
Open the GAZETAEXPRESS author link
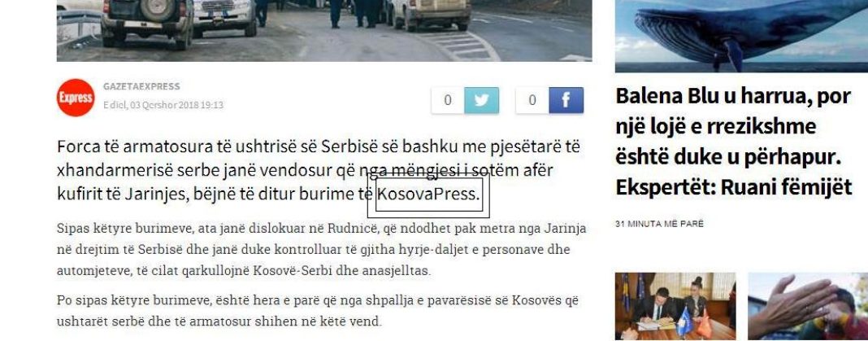(141, 86)
